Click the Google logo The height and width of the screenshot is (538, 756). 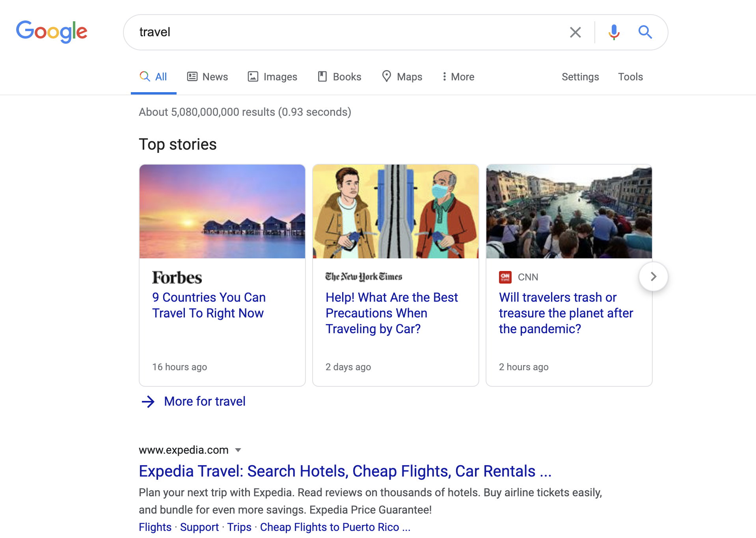click(x=52, y=32)
